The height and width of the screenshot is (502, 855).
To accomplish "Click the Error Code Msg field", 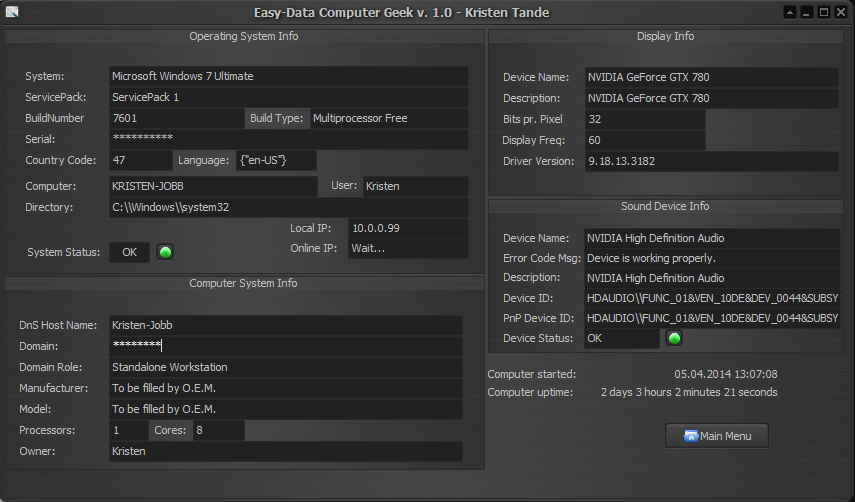I will [x=712, y=258].
